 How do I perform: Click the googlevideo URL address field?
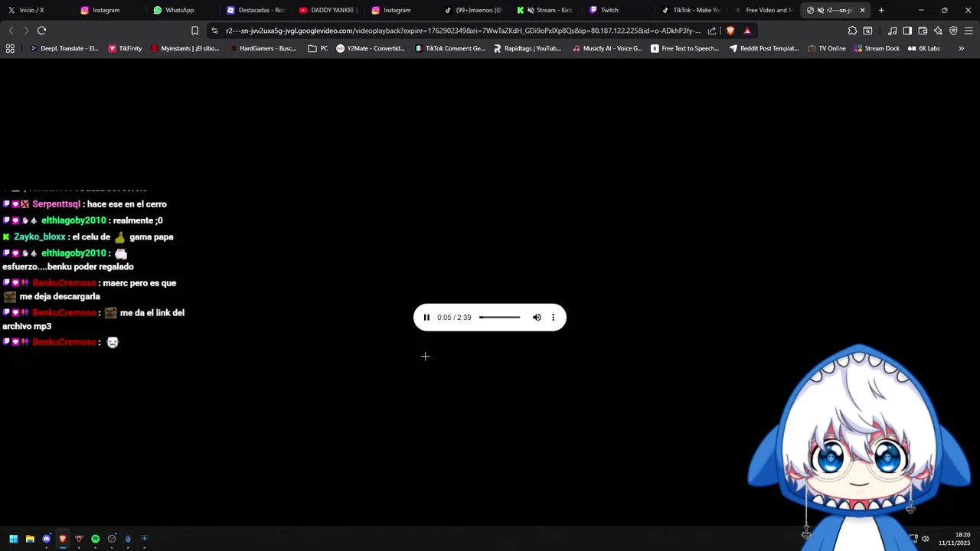pyautogui.click(x=462, y=31)
